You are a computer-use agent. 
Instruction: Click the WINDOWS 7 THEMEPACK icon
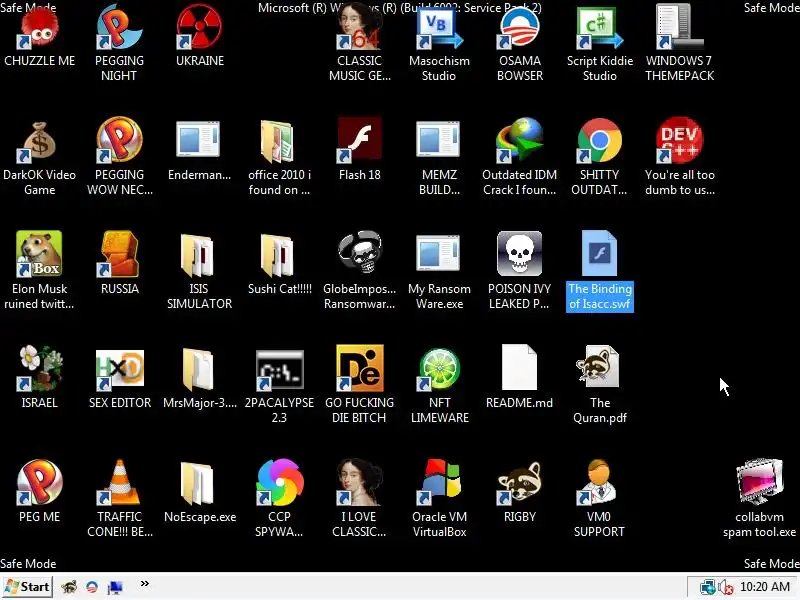coord(680,28)
